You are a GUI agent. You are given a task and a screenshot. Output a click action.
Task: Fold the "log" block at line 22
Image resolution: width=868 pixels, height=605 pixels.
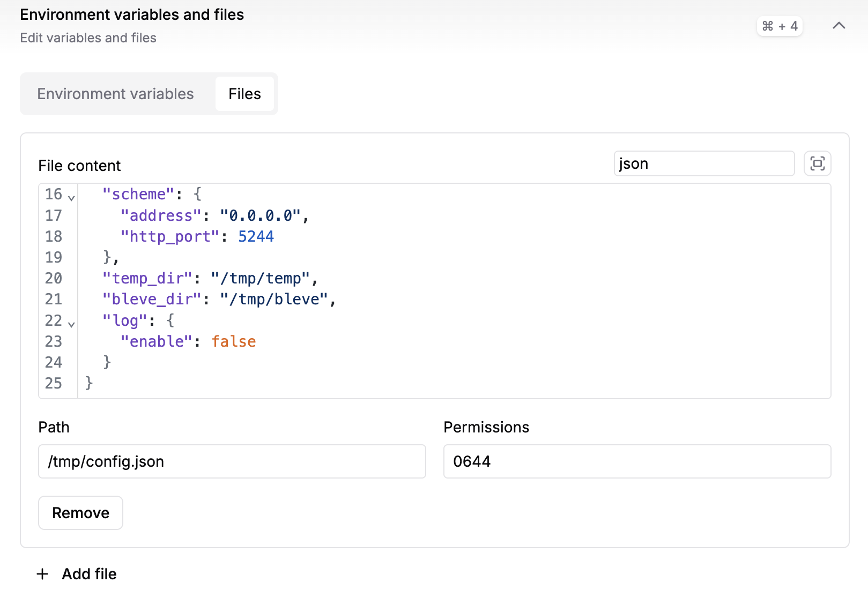(71, 324)
